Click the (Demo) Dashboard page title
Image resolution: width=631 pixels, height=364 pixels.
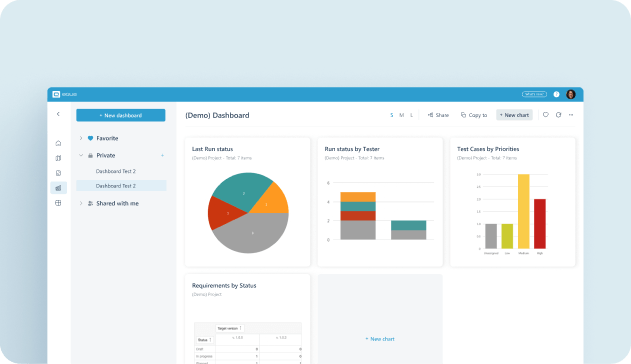pos(217,115)
